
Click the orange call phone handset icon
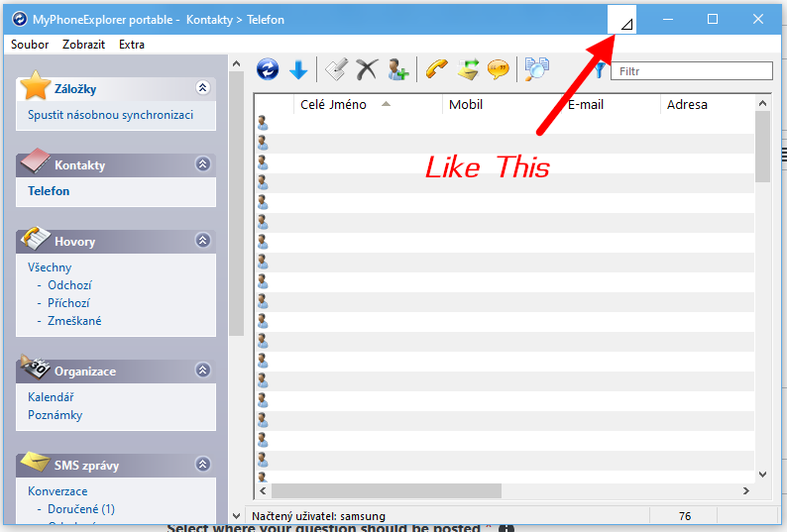[x=437, y=69]
